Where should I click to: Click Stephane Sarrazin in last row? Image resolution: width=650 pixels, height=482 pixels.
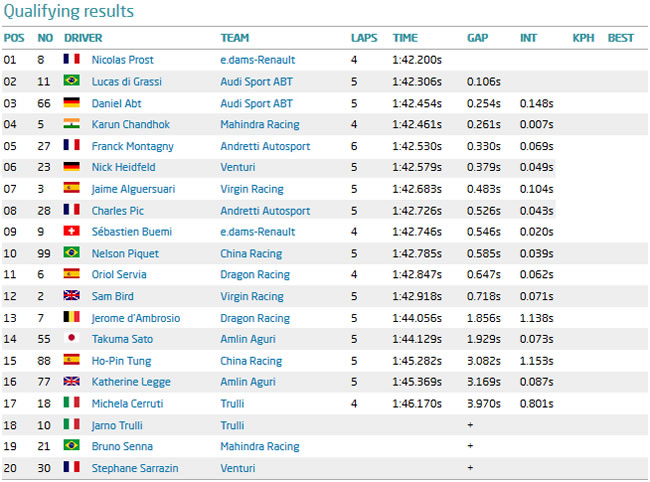tap(130, 468)
